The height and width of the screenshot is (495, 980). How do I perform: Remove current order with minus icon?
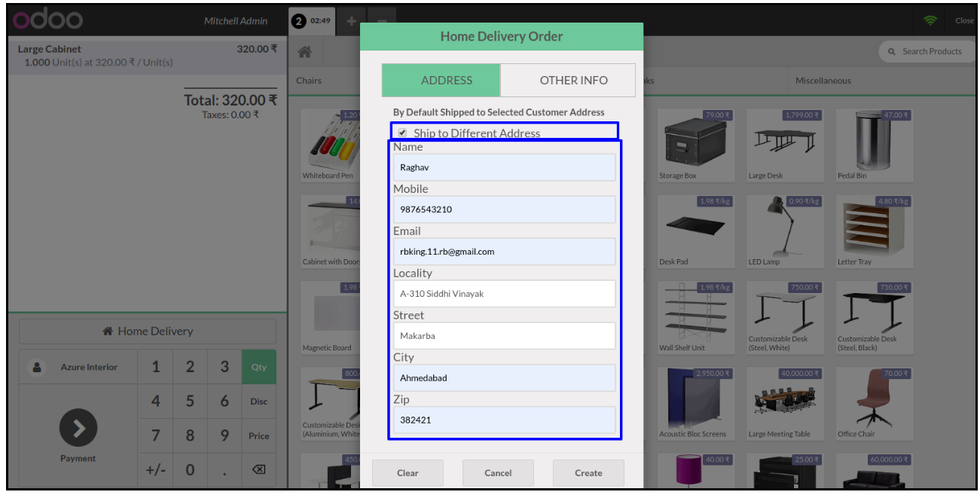pos(381,21)
